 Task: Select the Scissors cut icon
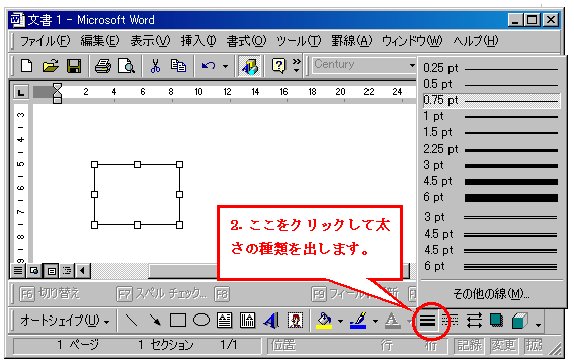pos(155,66)
